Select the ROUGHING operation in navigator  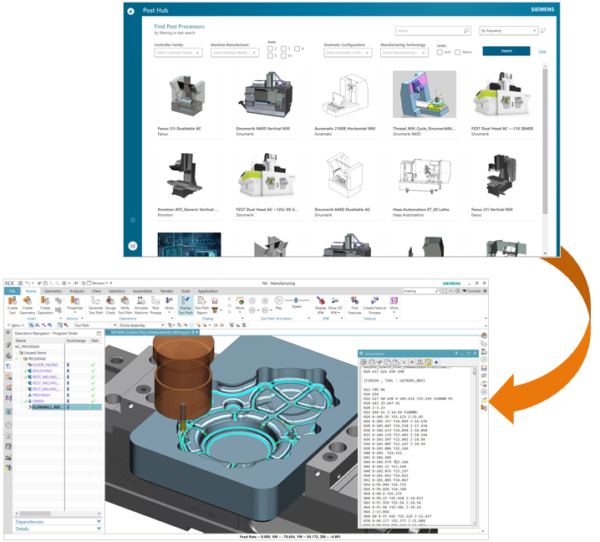pyautogui.click(x=42, y=371)
